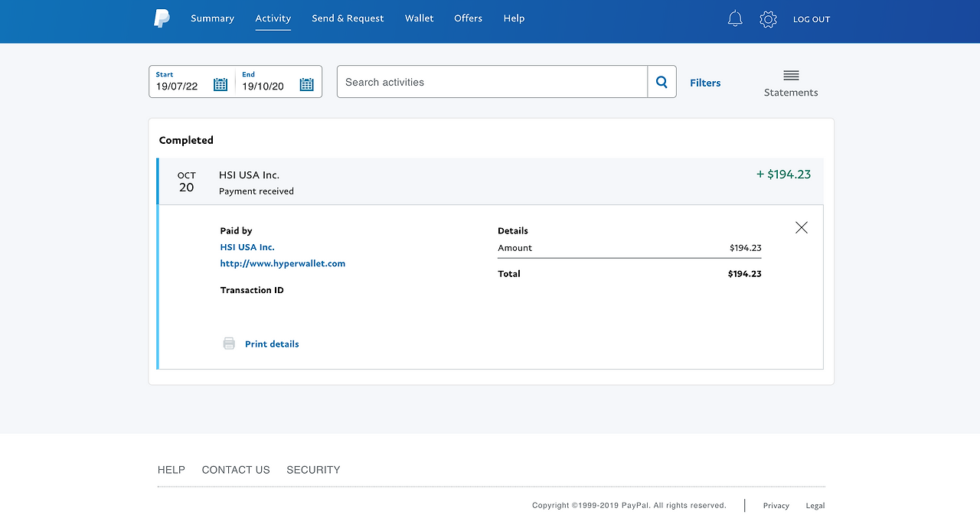Open the notifications bell
980x515 pixels.
click(x=735, y=19)
